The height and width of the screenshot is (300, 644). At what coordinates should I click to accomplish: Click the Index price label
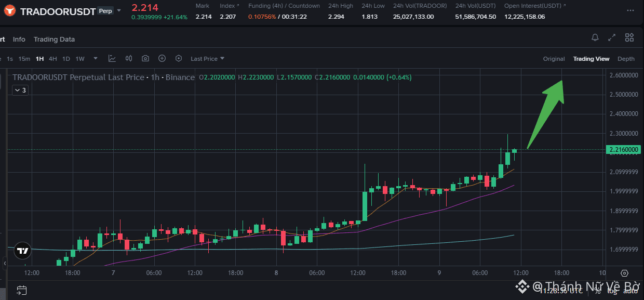point(227,6)
